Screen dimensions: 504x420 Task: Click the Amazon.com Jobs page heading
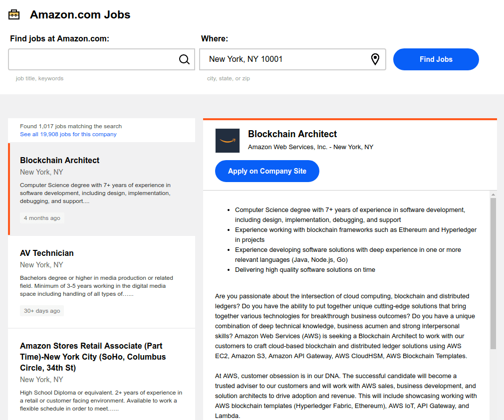pyautogui.click(x=80, y=15)
